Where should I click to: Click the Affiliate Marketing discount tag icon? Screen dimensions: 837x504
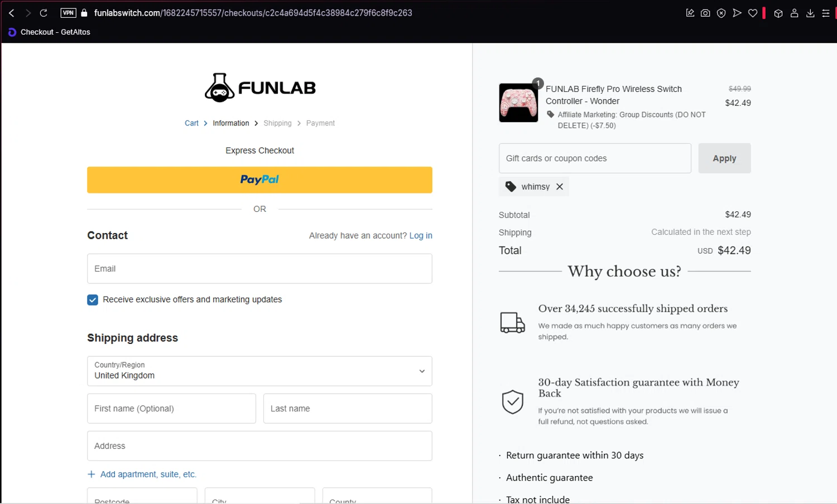point(551,115)
